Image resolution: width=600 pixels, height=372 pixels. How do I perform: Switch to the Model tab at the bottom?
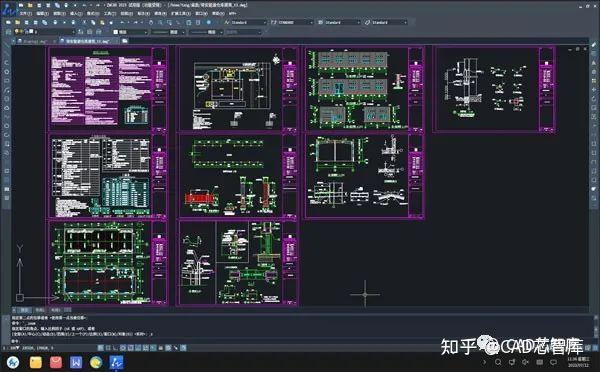[x=24, y=310]
